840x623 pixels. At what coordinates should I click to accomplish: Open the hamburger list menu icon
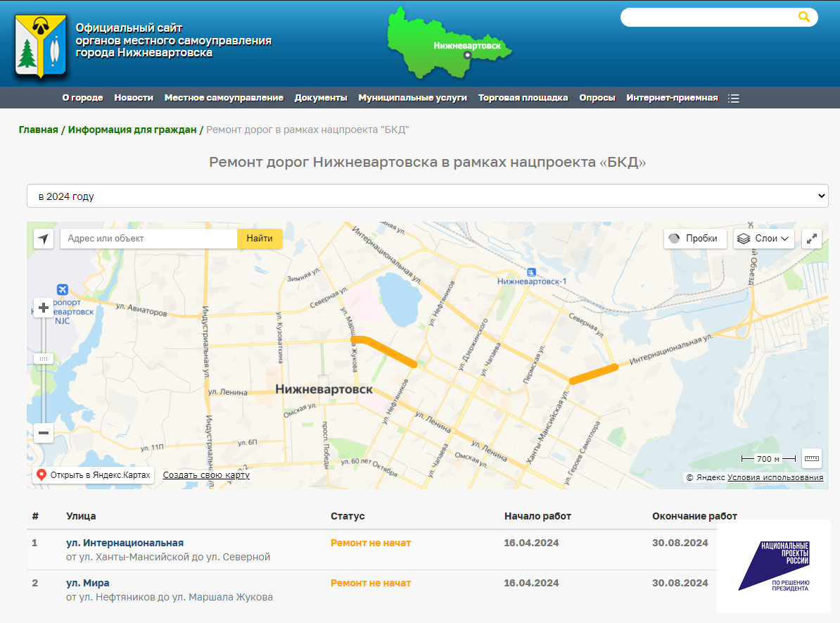click(734, 99)
